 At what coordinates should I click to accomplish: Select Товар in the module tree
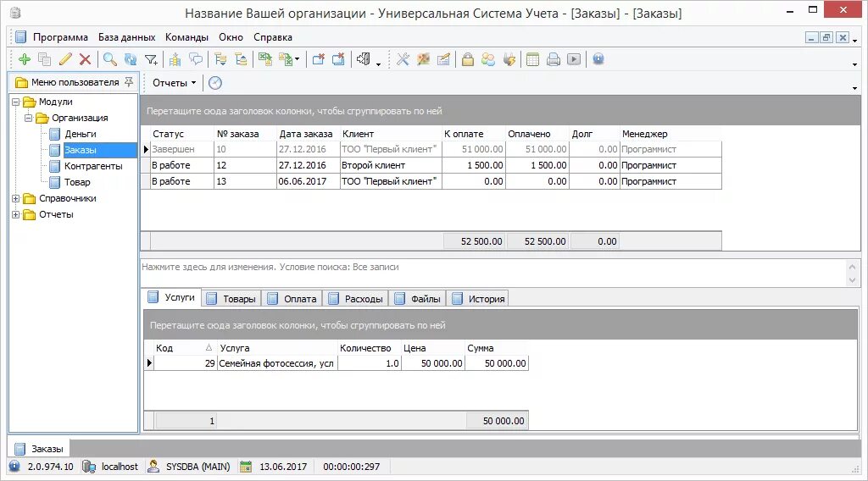77,182
